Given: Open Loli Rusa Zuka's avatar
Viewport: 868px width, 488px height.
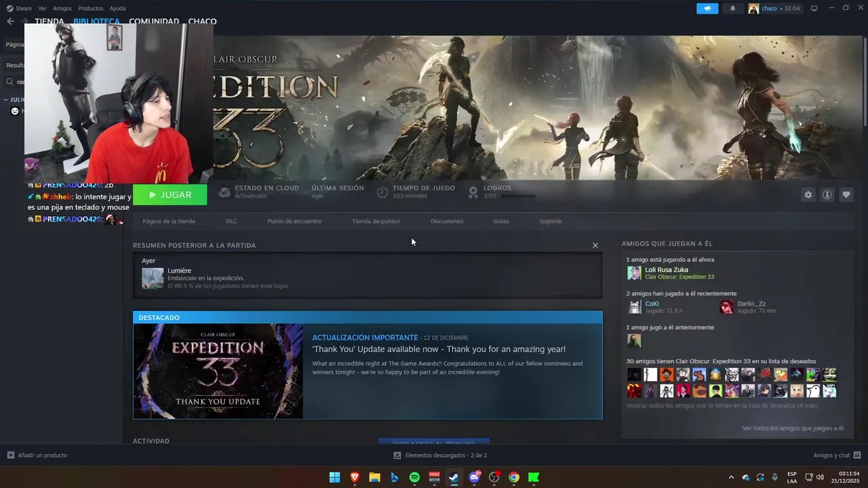Looking at the screenshot, I should 634,272.
